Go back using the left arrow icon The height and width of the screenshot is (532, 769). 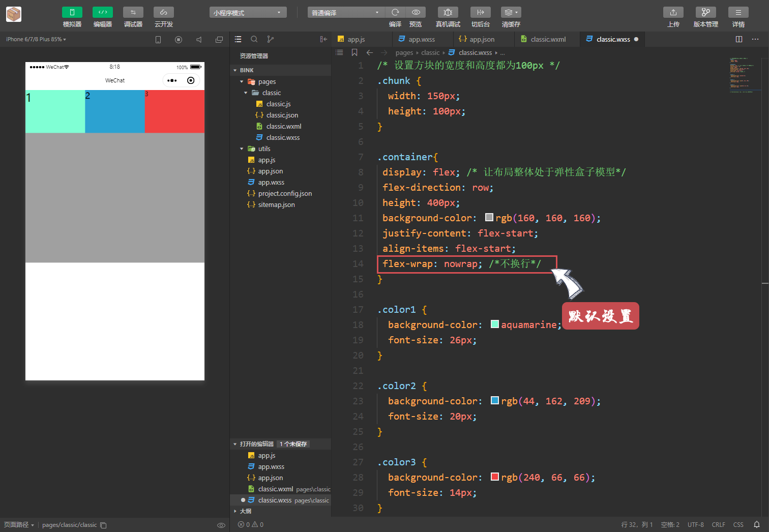(x=370, y=52)
